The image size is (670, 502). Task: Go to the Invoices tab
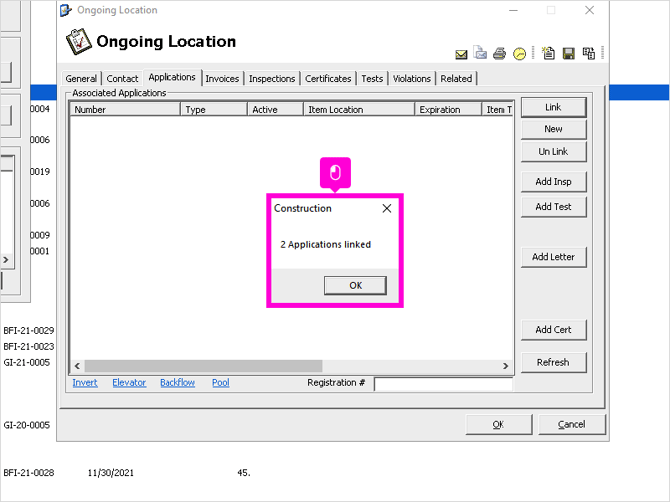click(222, 79)
